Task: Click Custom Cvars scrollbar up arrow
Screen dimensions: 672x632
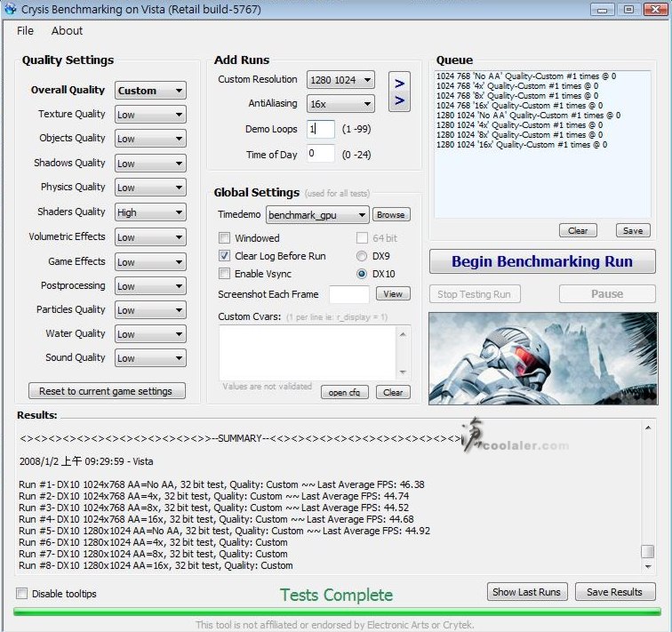Action: click(403, 334)
